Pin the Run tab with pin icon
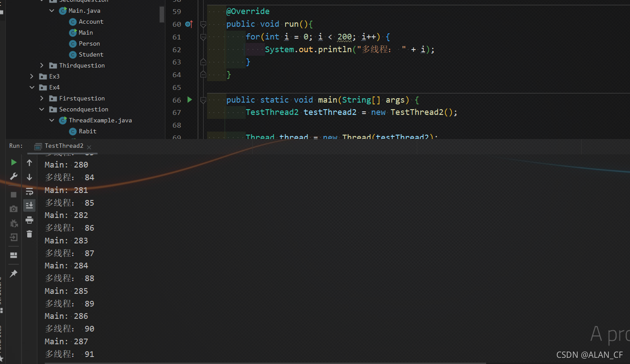Image resolution: width=630 pixels, height=364 pixels. click(x=14, y=274)
